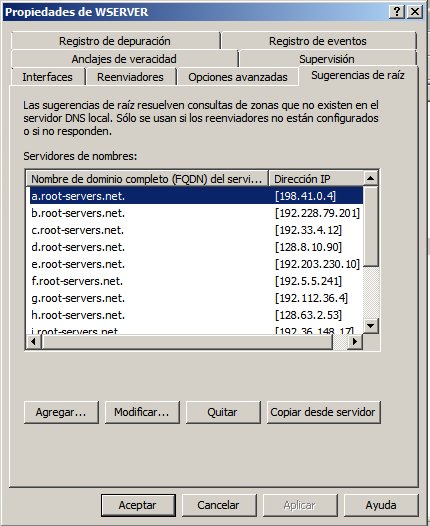Open the Registro de depuración tab
This screenshot has height=526, width=430.
point(115,41)
